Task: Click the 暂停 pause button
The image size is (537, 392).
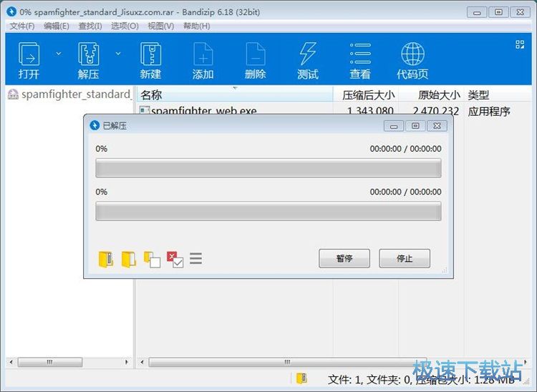Action: pyautogui.click(x=344, y=258)
